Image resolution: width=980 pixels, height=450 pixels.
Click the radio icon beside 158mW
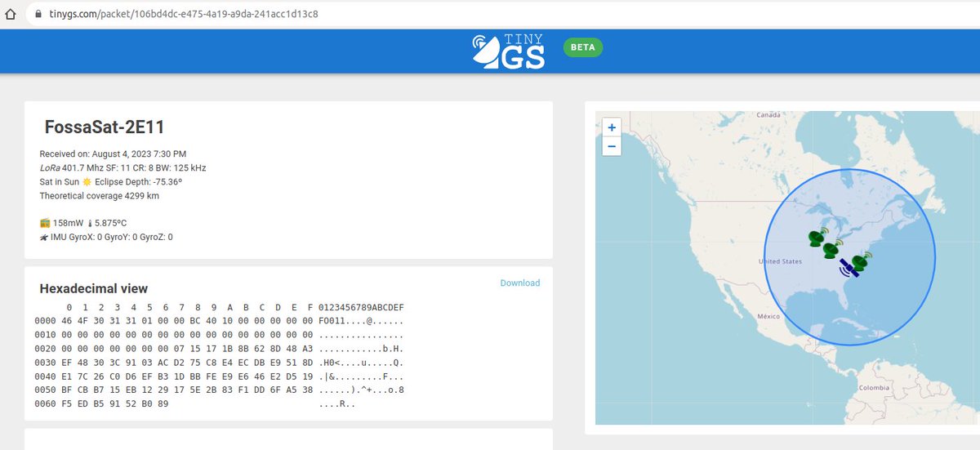click(45, 223)
